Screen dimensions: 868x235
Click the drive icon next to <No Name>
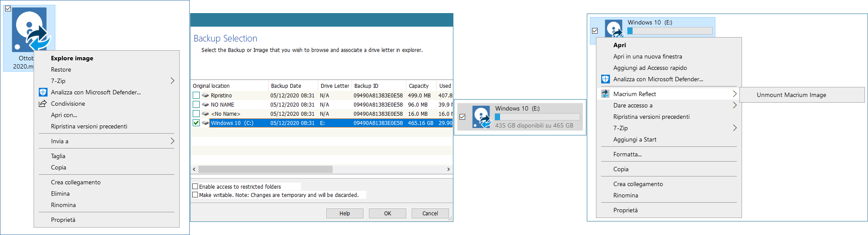pos(205,114)
